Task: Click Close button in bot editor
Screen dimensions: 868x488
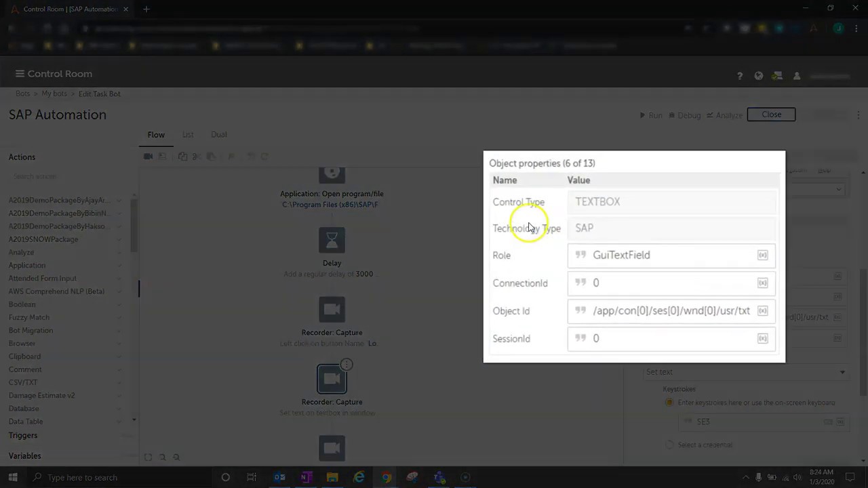Action: 771,115
